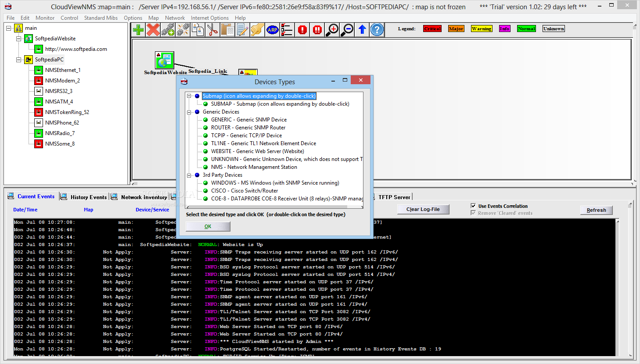Viewport: 640px width, 364px height.
Task: Click the pencil Edit properties icon
Action: [x=243, y=30]
